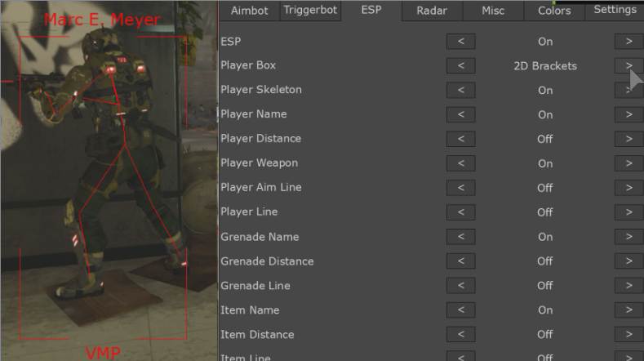Click the right arrow for Player Skeleton
This screenshot has width=644, height=361.
(628, 90)
